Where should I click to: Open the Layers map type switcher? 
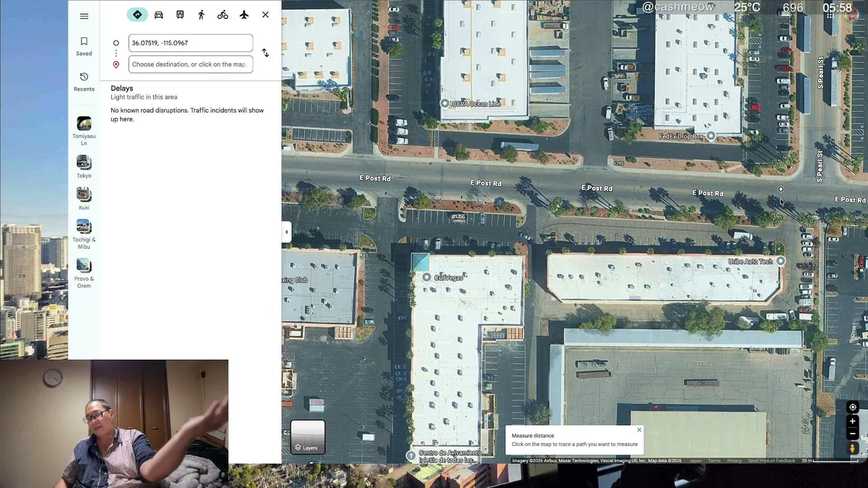[x=308, y=437]
